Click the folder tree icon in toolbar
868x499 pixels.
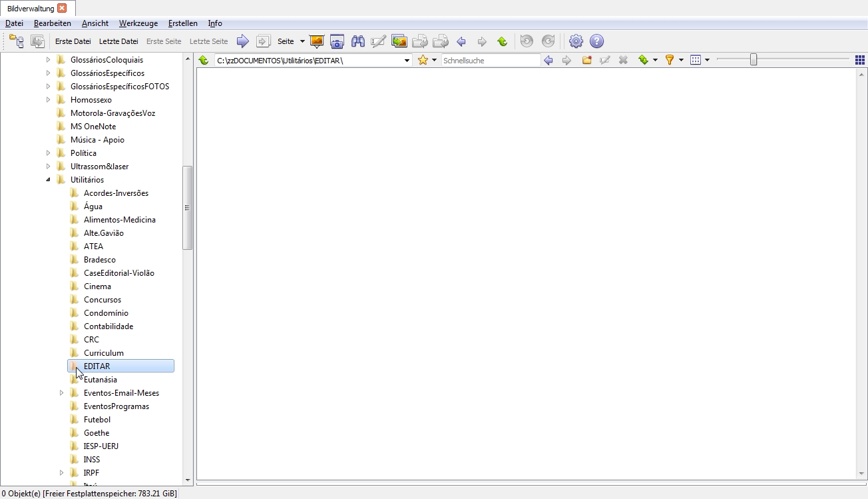[x=17, y=41]
